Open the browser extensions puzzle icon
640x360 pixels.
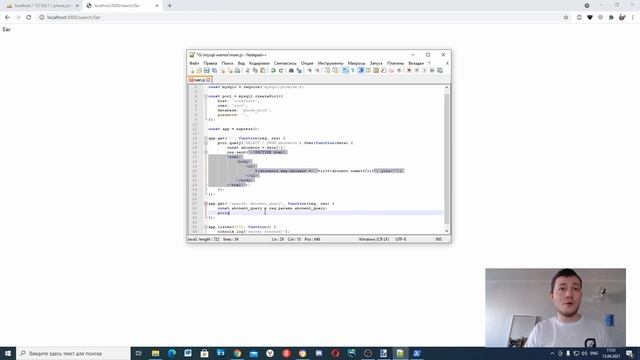[611, 18]
